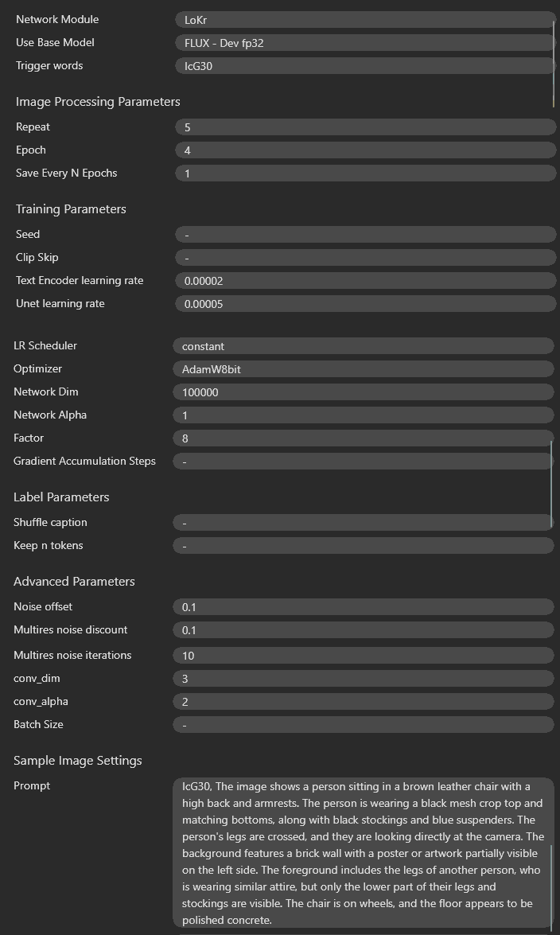This screenshot has height=935, width=560.
Task: Select the Optimizer field showing AdamW8bit
Action: click(364, 369)
